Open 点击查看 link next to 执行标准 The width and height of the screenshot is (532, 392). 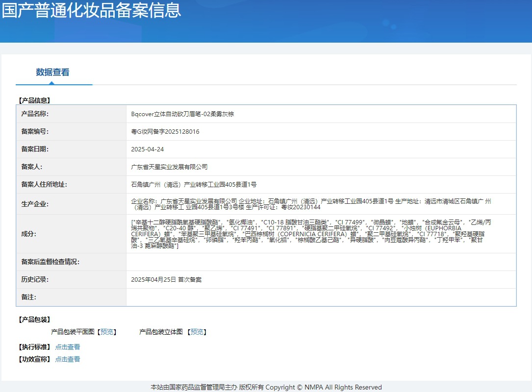pos(68,347)
